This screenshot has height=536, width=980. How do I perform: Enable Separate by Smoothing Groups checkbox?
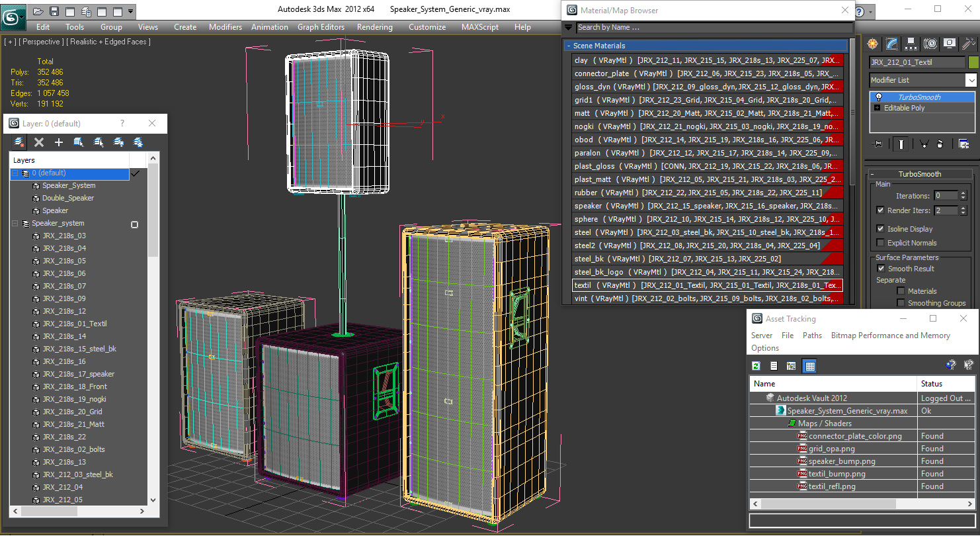coord(901,303)
